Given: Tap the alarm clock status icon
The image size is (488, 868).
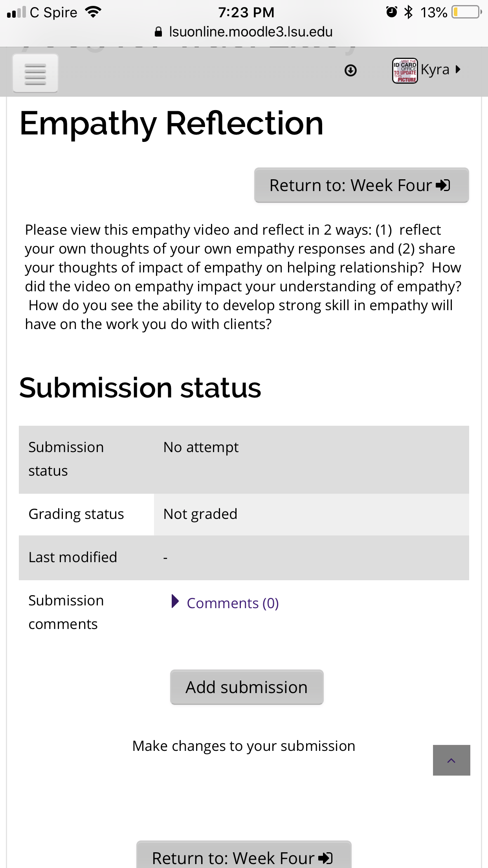Looking at the screenshot, I should 391,12.
